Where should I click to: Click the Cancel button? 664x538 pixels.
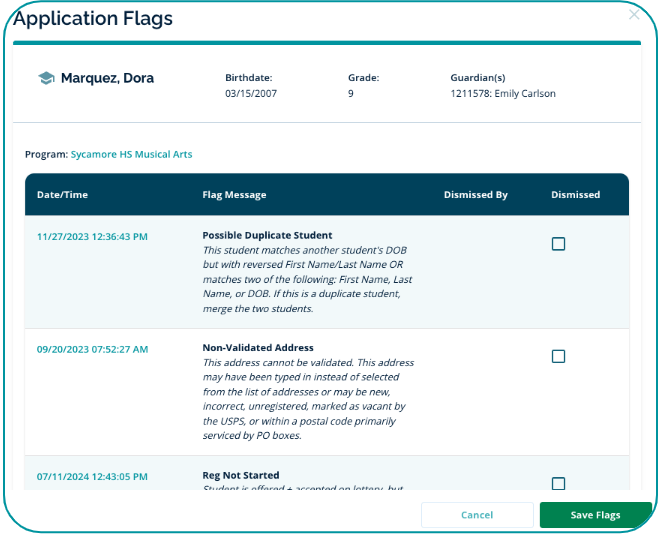coord(477,515)
